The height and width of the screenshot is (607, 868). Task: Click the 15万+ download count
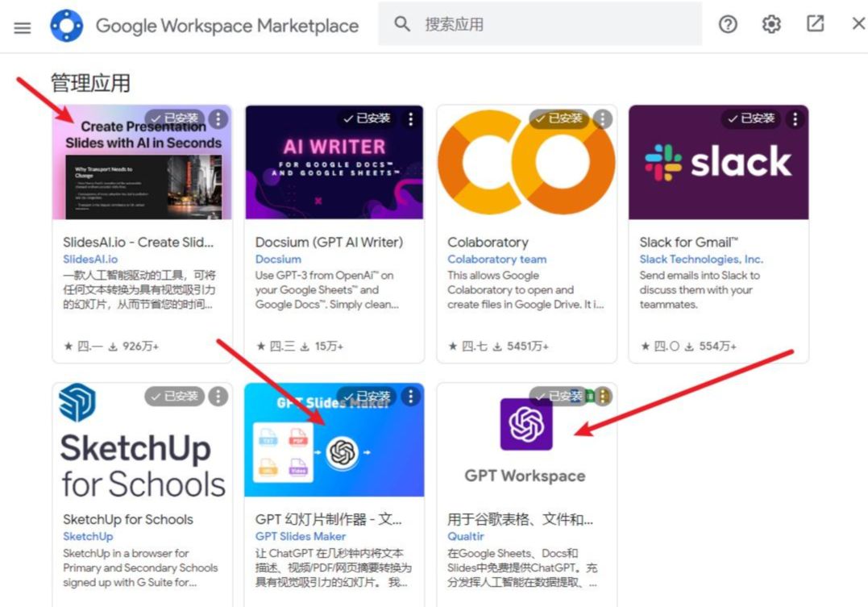pos(329,346)
